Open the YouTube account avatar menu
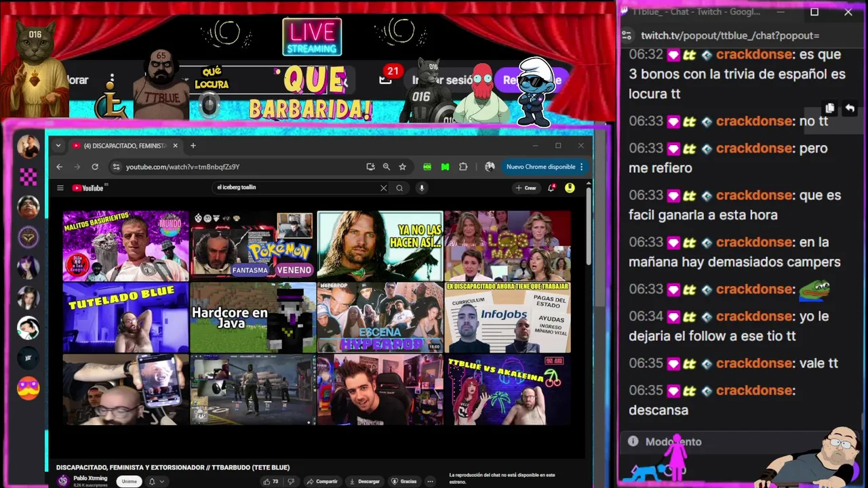The height and width of the screenshot is (488, 868). click(570, 188)
